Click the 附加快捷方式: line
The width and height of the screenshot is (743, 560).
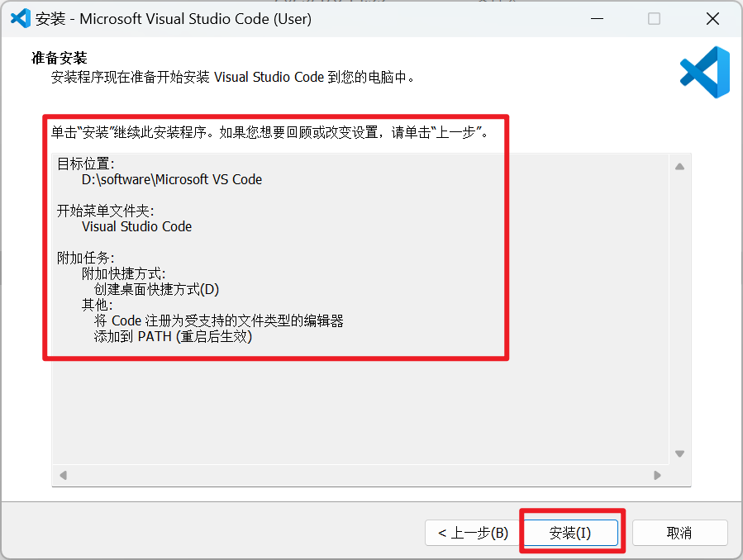[124, 273]
